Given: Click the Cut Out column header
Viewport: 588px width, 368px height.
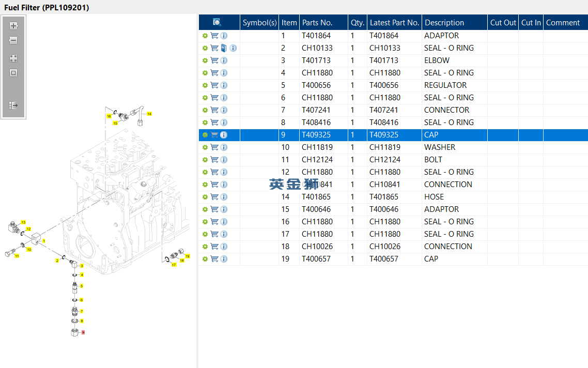Looking at the screenshot, I should point(503,23).
